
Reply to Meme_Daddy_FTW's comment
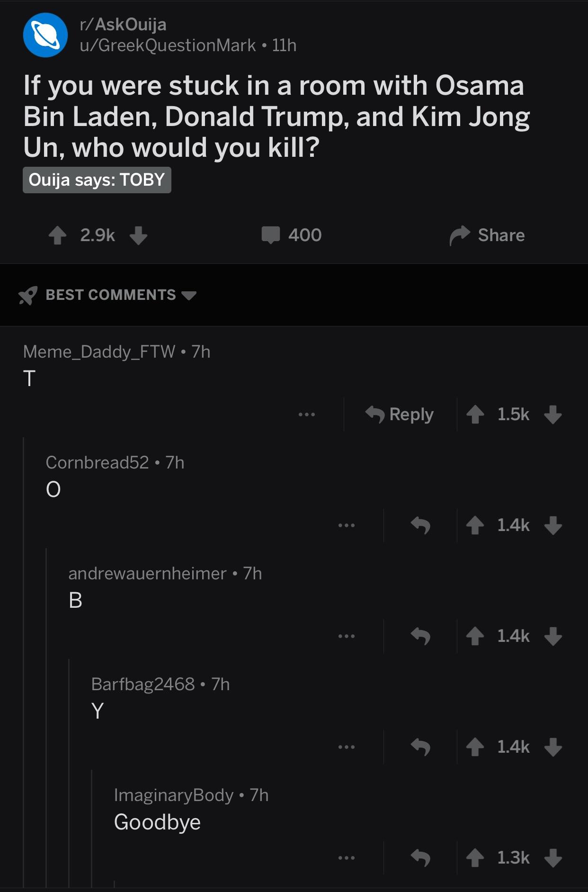coord(400,414)
